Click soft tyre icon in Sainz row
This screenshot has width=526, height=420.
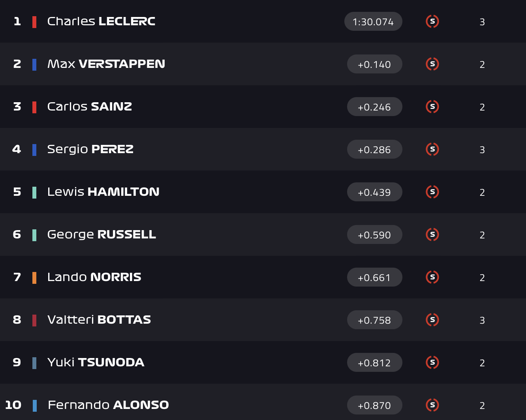click(x=432, y=107)
